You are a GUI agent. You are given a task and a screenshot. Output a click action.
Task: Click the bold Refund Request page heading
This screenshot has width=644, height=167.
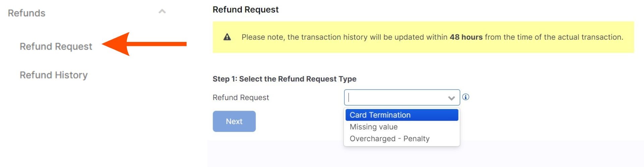[246, 9]
